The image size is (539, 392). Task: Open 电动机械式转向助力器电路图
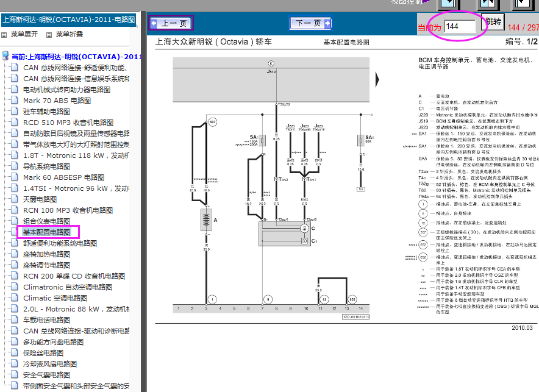(x=66, y=90)
